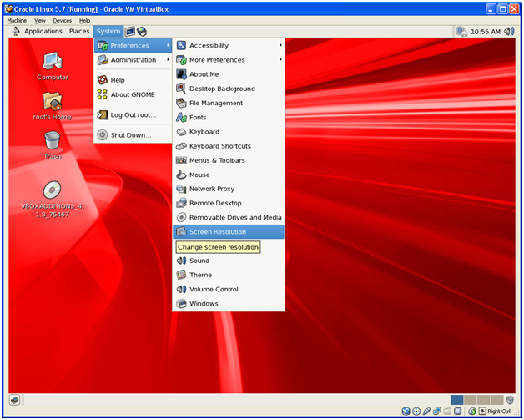
Task: Launch the web browser globe panel icon
Action: 142,32
